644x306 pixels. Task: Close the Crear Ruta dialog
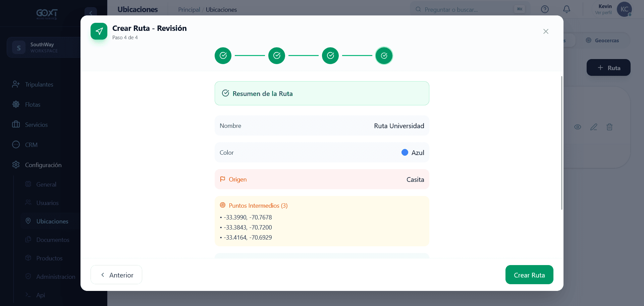[546, 31]
